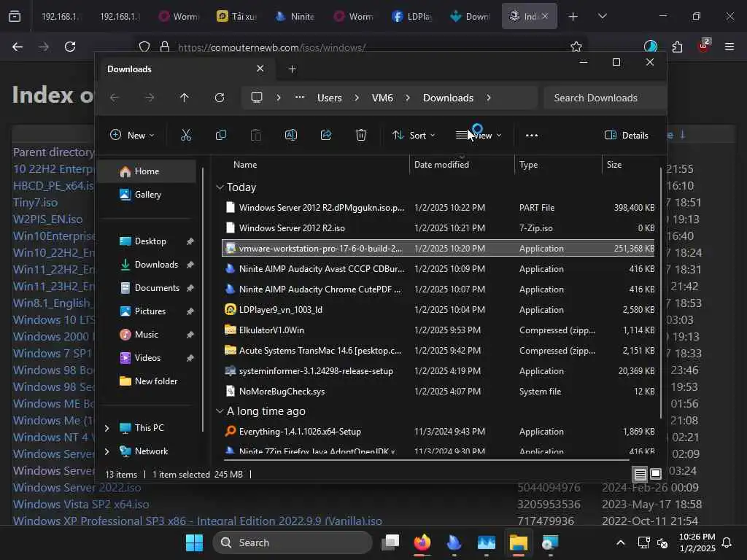Open the hidden breadcrumb ellipsis in address bar
The height and width of the screenshot is (560, 747).
(x=300, y=97)
